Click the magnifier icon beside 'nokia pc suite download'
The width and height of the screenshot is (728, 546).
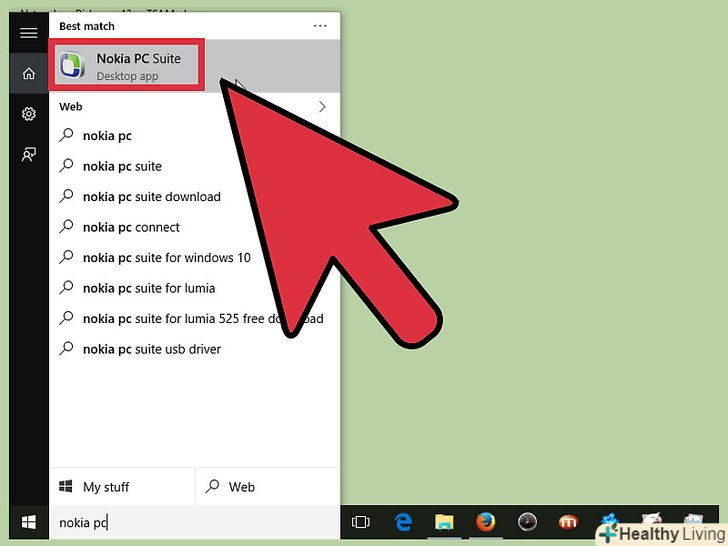(x=66, y=196)
